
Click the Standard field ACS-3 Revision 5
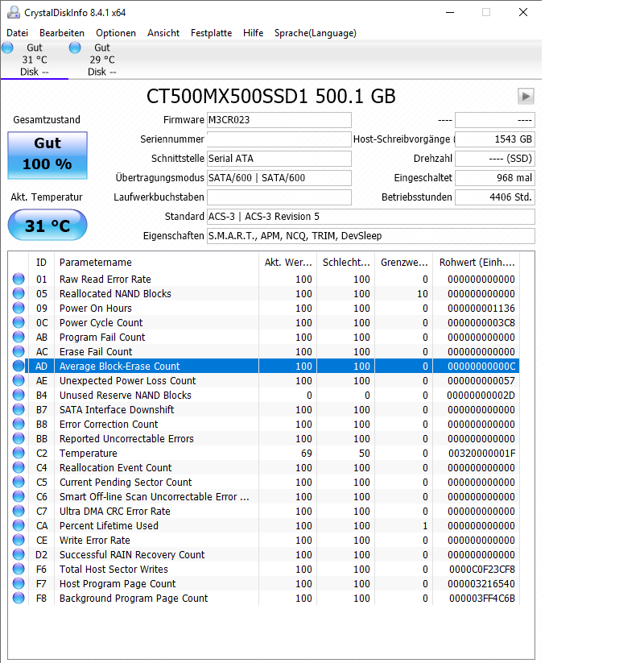(370, 217)
